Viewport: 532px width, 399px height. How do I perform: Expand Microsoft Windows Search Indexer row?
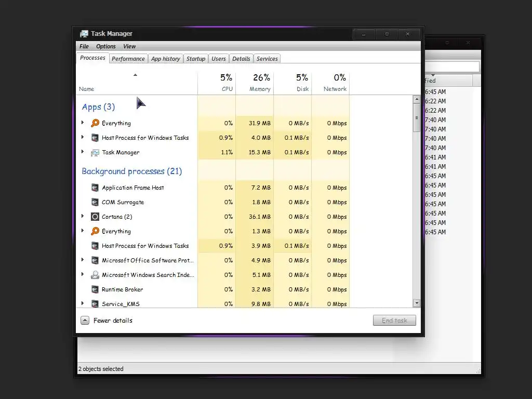[x=83, y=274]
